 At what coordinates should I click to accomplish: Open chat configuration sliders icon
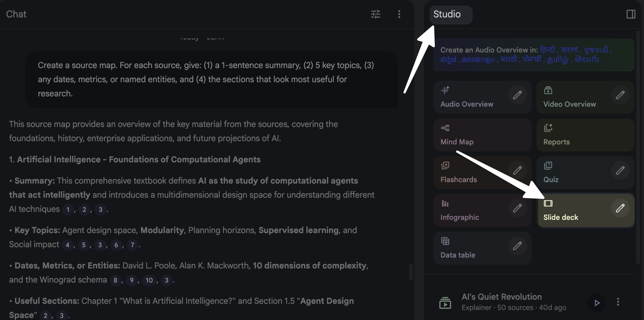pos(375,14)
